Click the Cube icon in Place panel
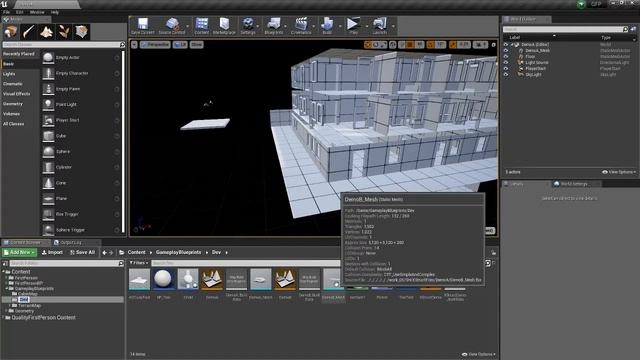 (x=48, y=136)
